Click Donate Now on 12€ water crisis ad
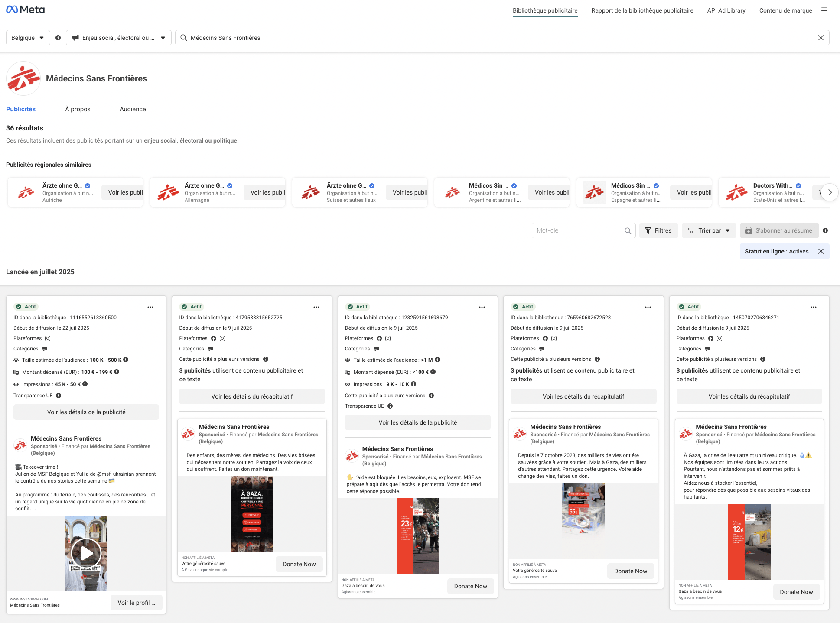 [796, 592]
